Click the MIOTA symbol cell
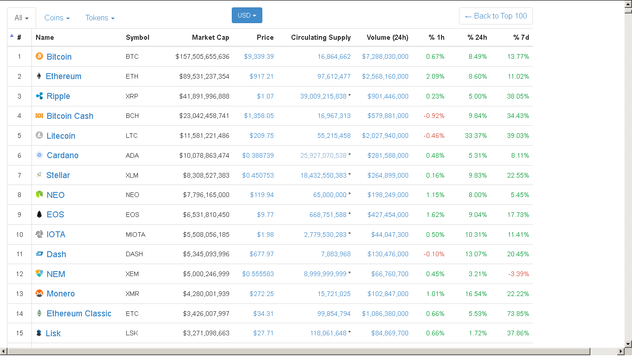 pyautogui.click(x=136, y=234)
